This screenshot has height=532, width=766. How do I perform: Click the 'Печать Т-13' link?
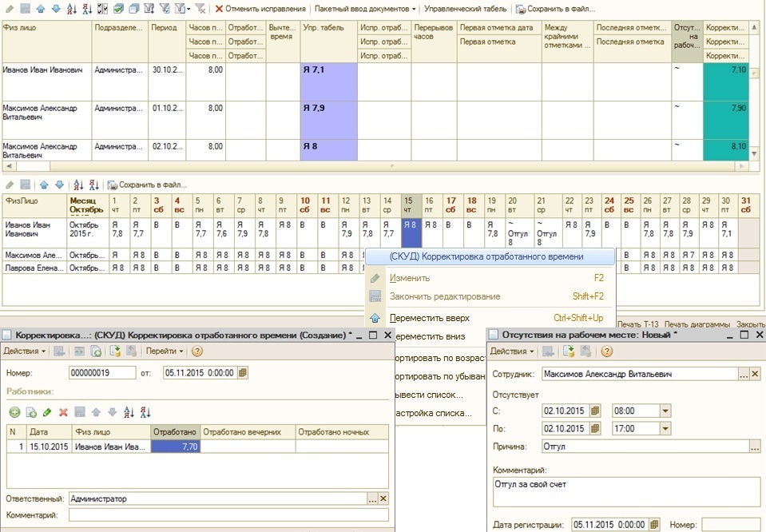pyautogui.click(x=639, y=324)
